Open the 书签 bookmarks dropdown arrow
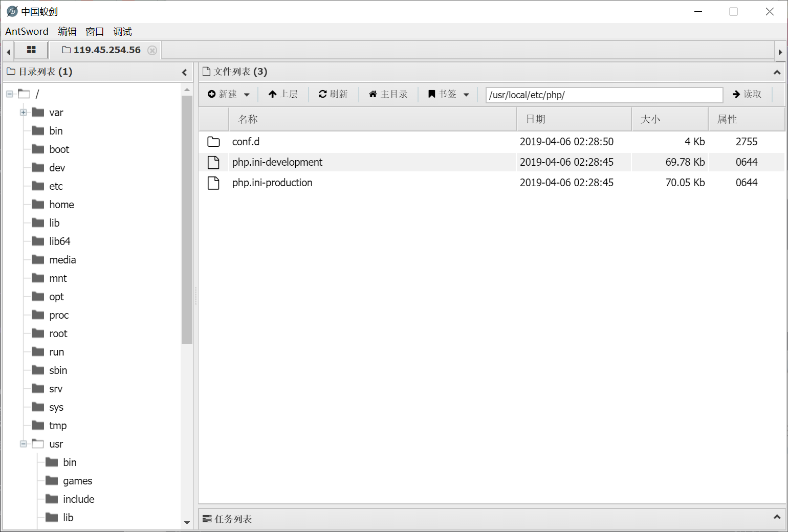 [466, 94]
